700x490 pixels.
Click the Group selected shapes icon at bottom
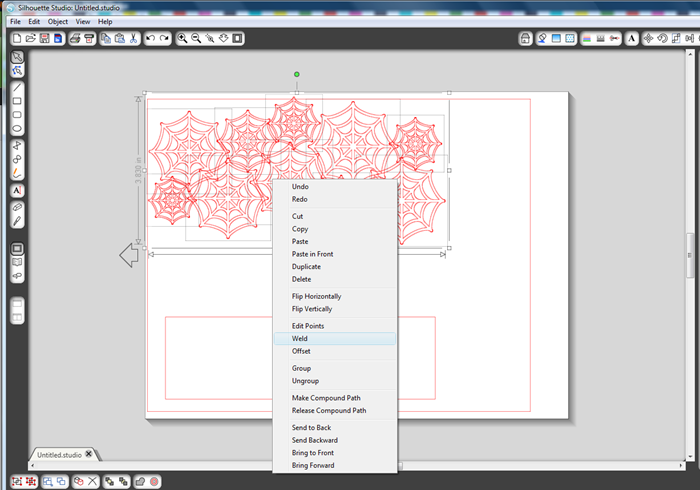click(x=17, y=482)
